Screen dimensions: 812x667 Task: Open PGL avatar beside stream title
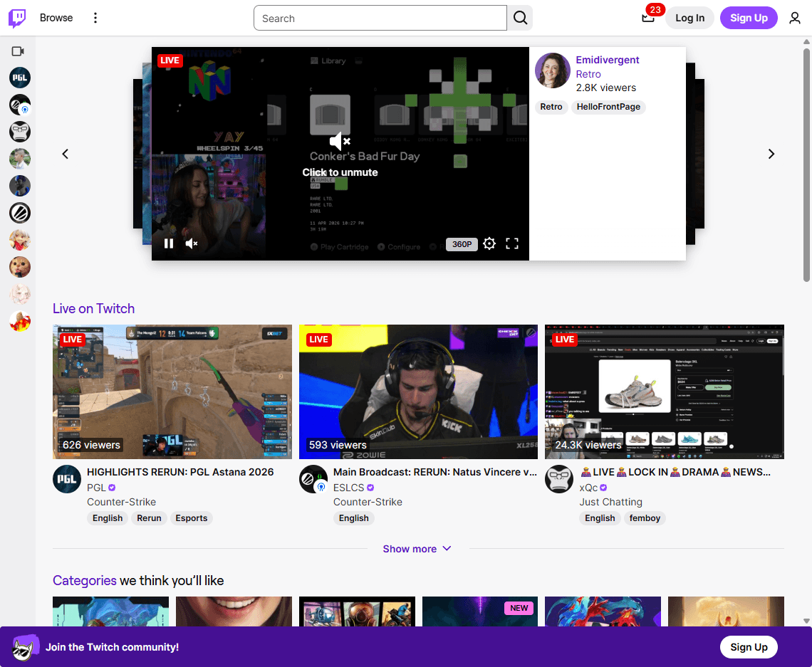click(67, 479)
